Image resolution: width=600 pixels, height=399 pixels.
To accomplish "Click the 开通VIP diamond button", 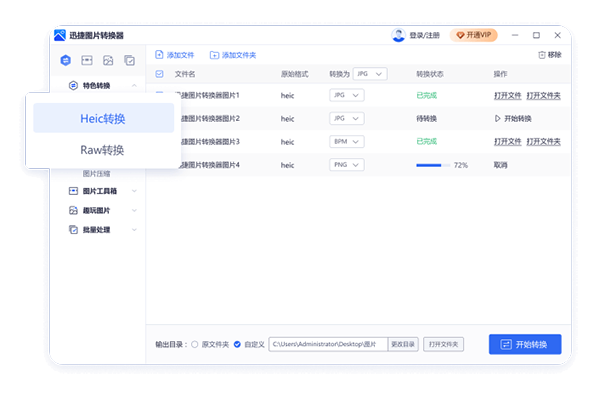I will [x=474, y=35].
